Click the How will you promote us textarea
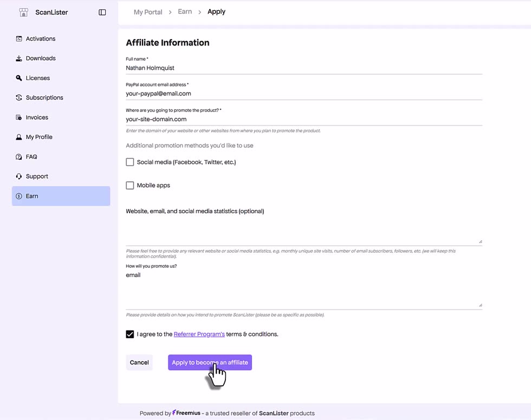 coord(304,290)
